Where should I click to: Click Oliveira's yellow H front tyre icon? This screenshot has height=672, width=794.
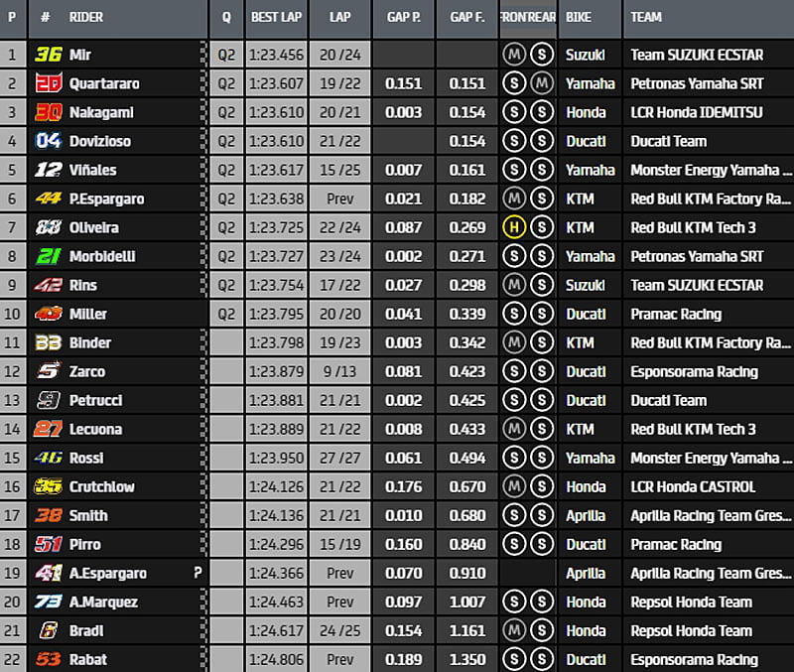tap(513, 227)
